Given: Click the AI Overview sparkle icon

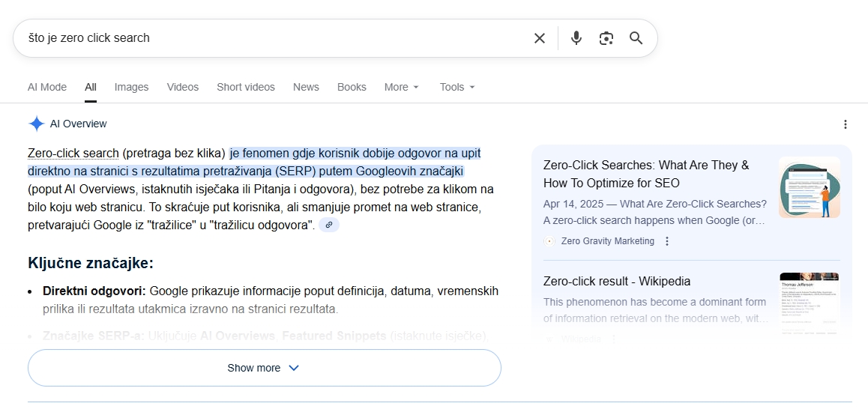Looking at the screenshot, I should (37, 124).
